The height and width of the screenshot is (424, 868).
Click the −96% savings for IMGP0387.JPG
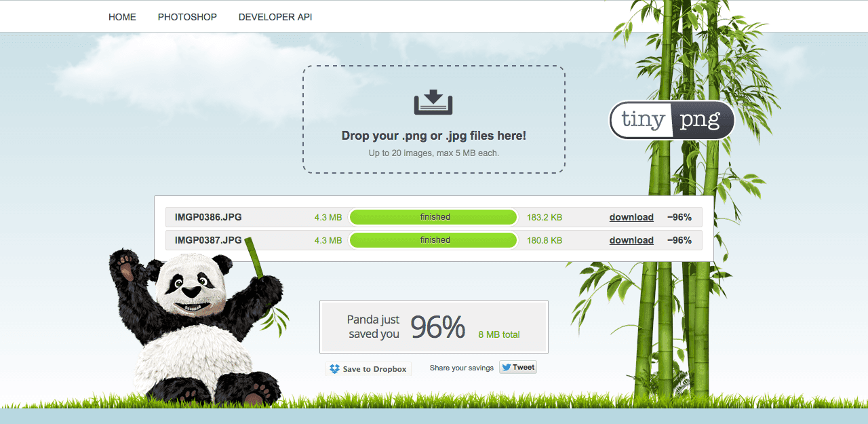coord(679,240)
